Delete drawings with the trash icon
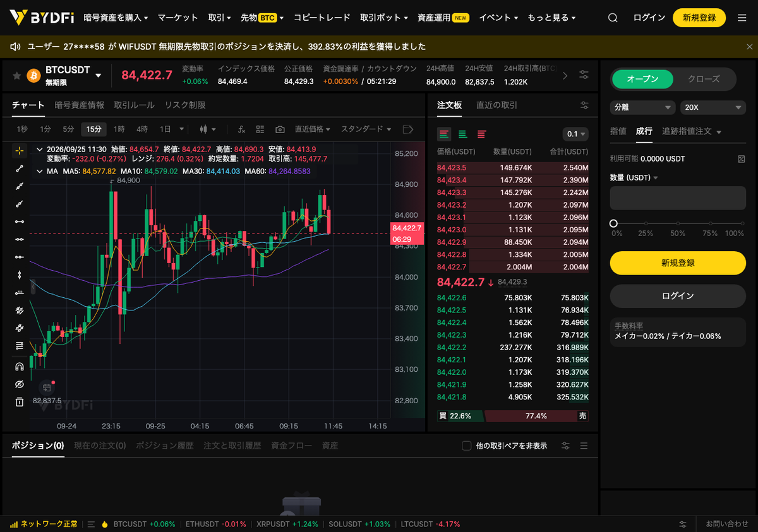The width and height of the screenshot is (758, 532). [20, 401]
